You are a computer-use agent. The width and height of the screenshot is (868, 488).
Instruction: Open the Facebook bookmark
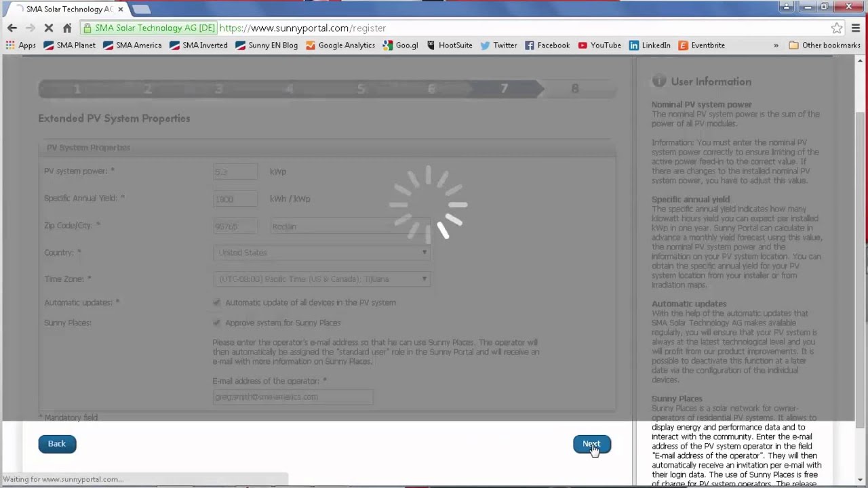547,45
